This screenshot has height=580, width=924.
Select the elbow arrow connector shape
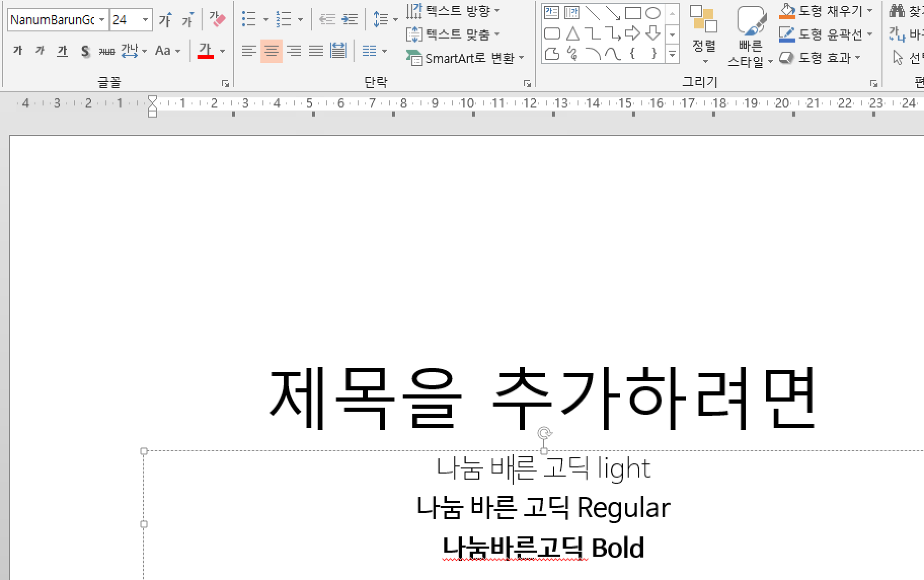point(612,33)
